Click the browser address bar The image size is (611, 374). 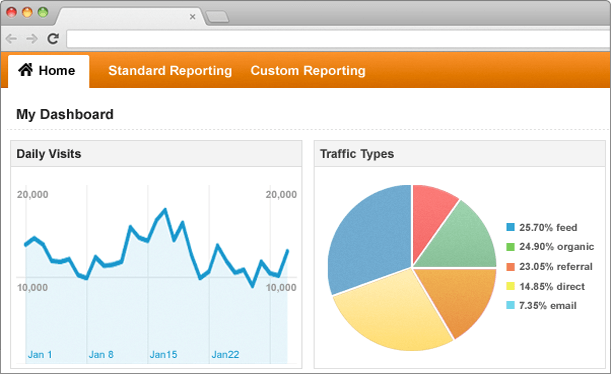point(338,39)
